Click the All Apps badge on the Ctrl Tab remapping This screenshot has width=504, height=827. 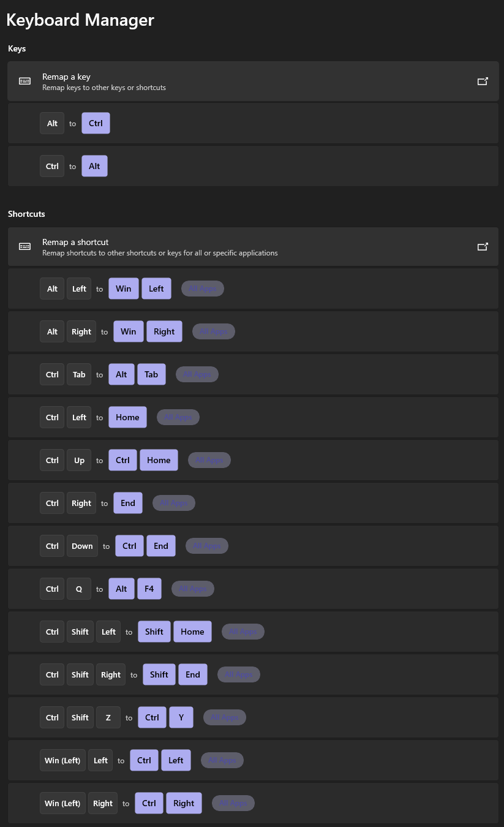tap(197, 374)
